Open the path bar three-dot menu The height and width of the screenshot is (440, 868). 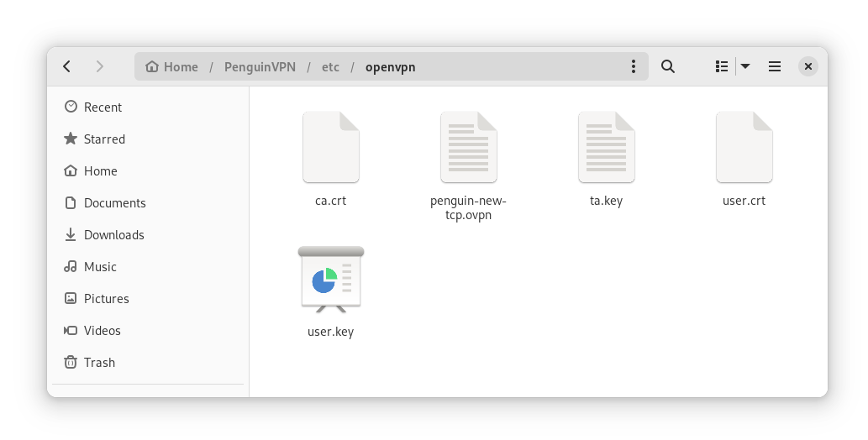click(x=634, y=66)
